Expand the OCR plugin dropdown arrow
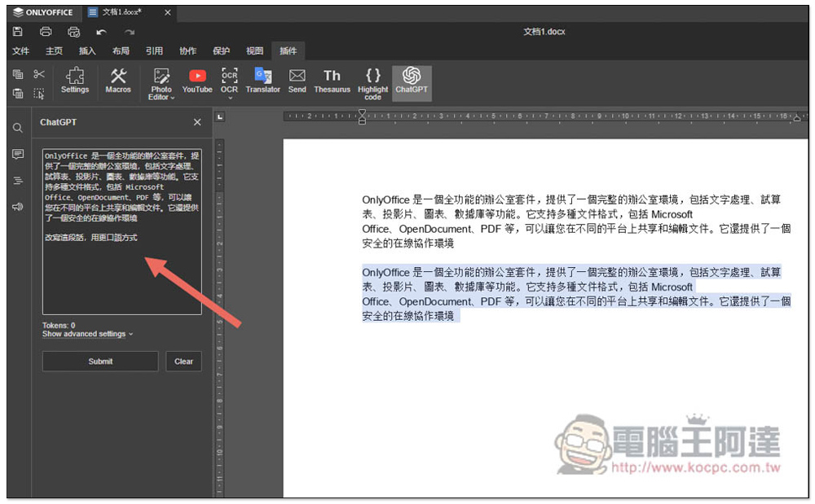This screenshot has height=504, width=815. (x=229, y=98)
